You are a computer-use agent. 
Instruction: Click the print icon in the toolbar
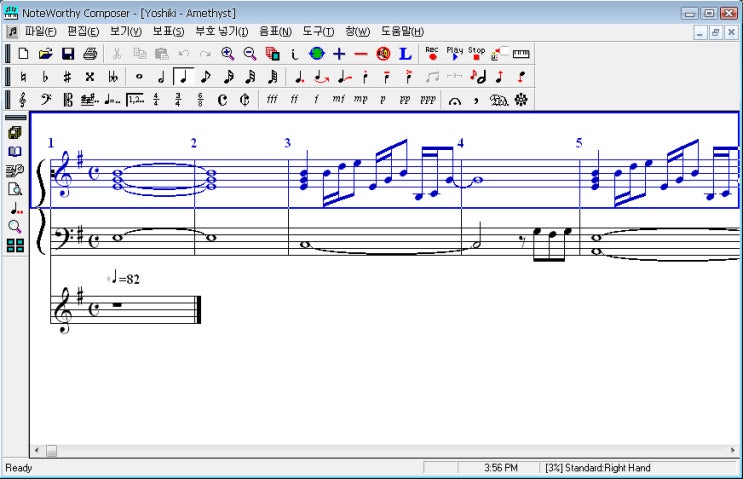[x=90, y=54]
